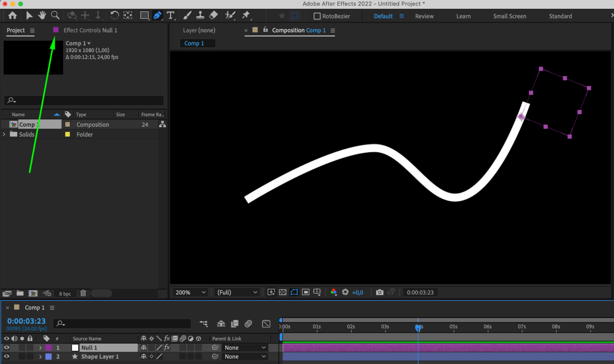Switch to the Review workspace

tap(424, 16)
